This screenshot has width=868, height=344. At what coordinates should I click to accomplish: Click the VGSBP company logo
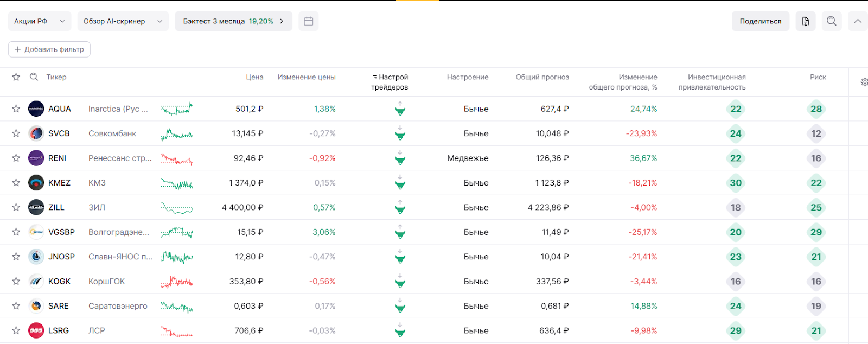click(36, 232)
